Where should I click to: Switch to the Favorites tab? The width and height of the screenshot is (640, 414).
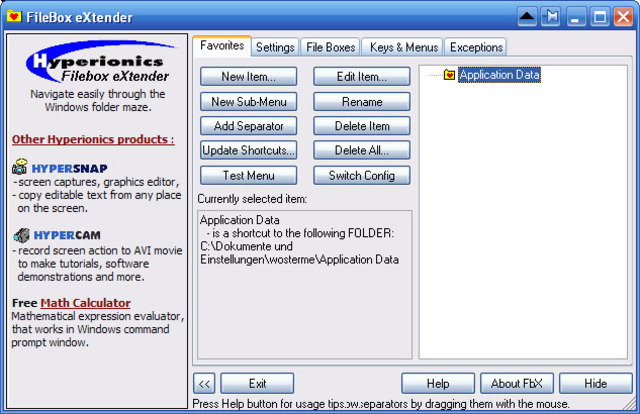tap(222, 45)
